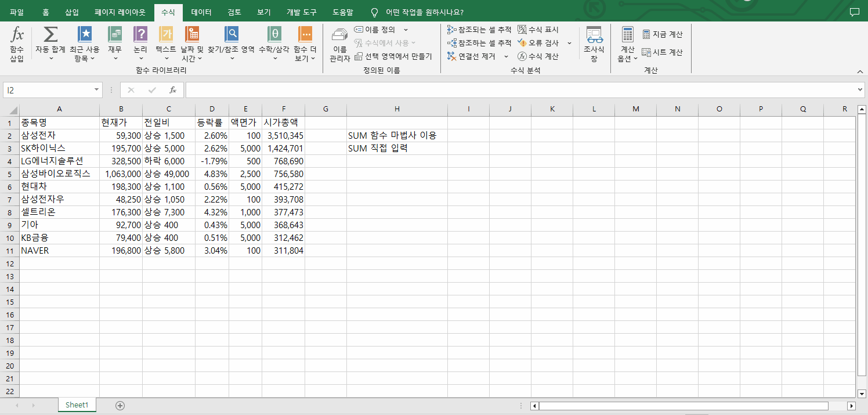868x415 pixels.
Task: Click 참조하는 셀 추적 trace dependents
Action: 479,43
